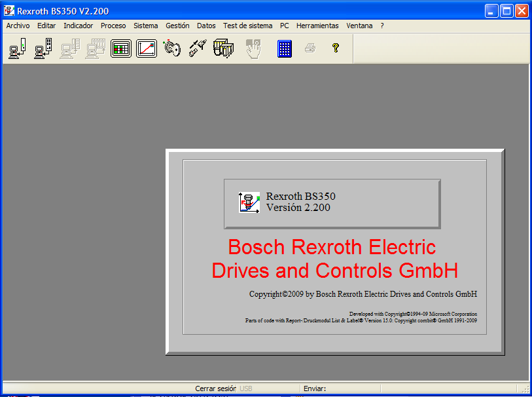Screen dimensions: 532x397
Task: Click the greyed-out hand toolbar icon
Action: (x=254, y=48)
